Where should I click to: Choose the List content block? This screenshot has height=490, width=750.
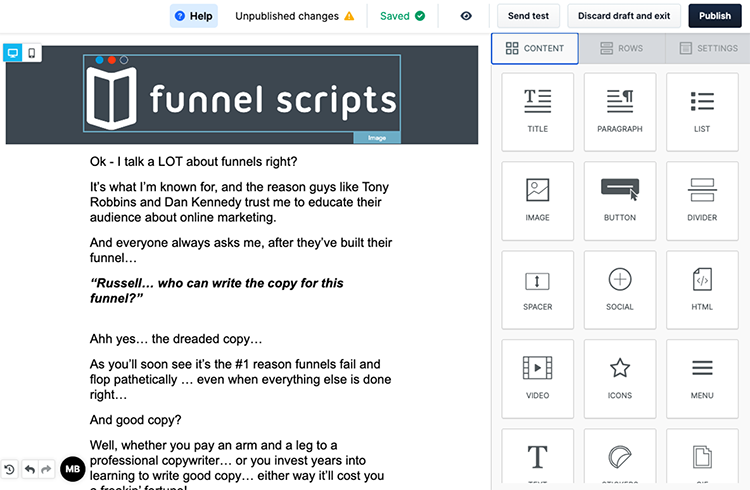tap(701, 109)
